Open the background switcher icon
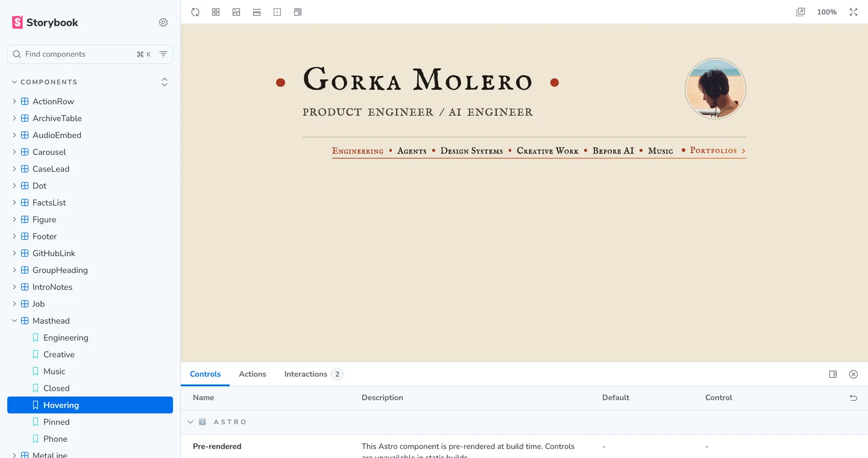The width and height of the screenshot is (868, 458). [x=236, y=12]
